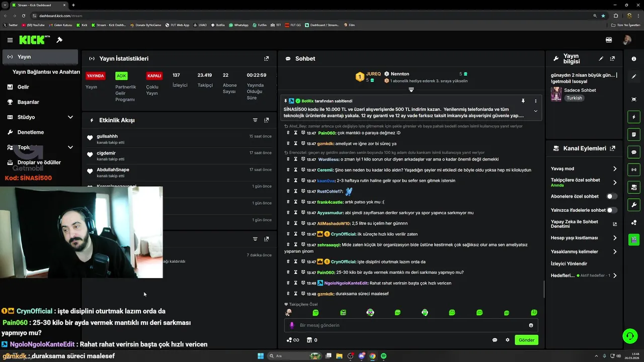Edit stream info with the pencil icon in Yayın bilgisi

601,59
